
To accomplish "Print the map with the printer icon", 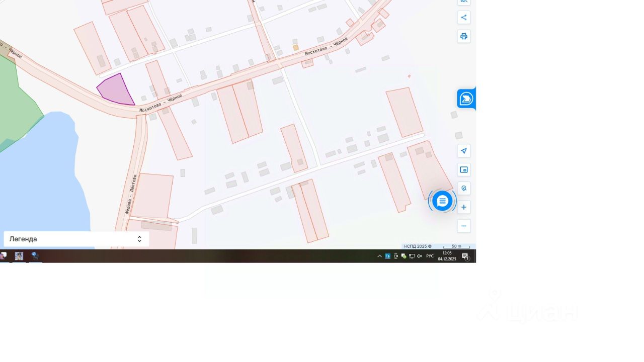I will 464,36.
